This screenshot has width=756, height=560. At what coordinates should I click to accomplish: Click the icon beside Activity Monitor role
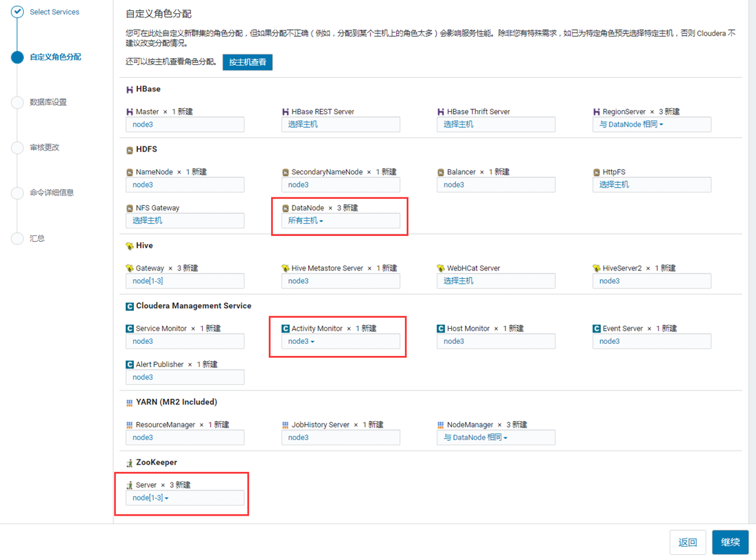[285, 329]
